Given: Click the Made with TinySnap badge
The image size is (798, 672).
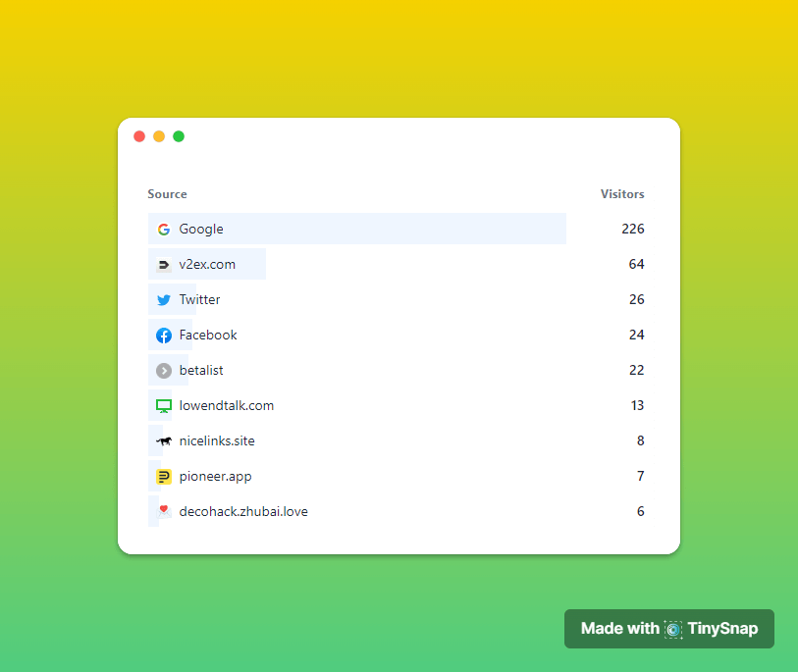Looking at the screenshot, I should point(669,629).
